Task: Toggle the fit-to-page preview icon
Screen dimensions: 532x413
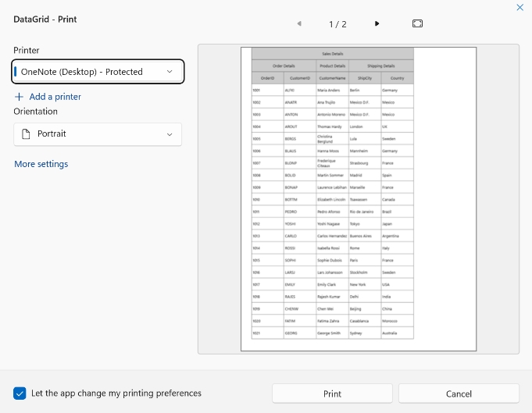Action: pyautogui.click(x=417, y=23)
